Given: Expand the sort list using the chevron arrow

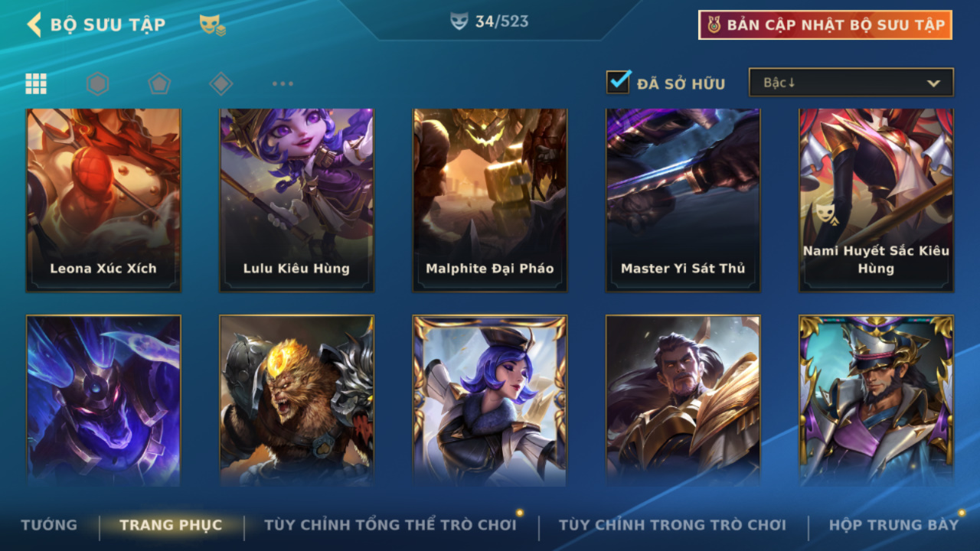Looking at the screenshot, I should point(933,83).
